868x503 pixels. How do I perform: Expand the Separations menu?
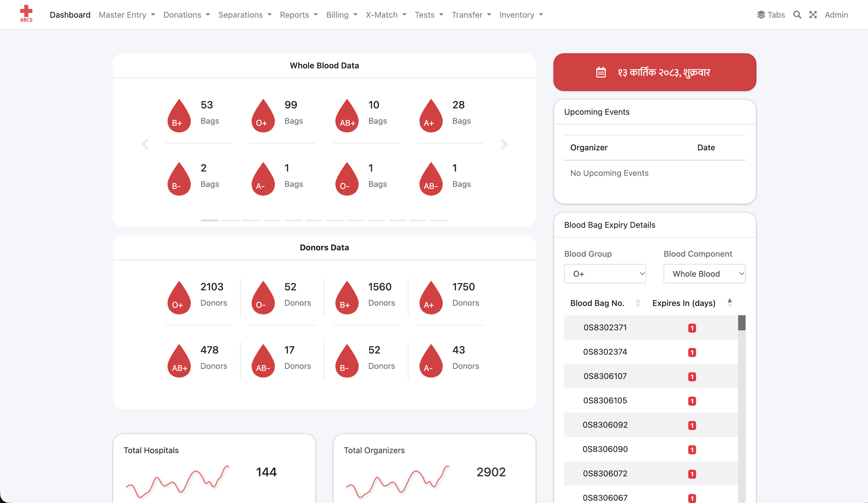(x=245, y=15)
